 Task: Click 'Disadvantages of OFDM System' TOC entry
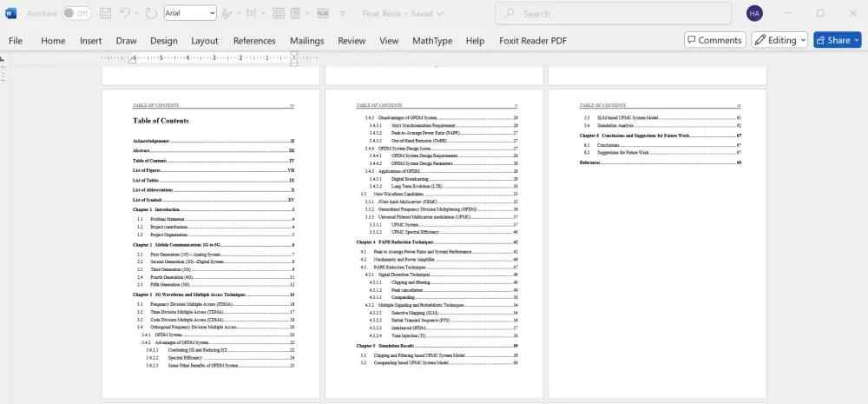441,118
